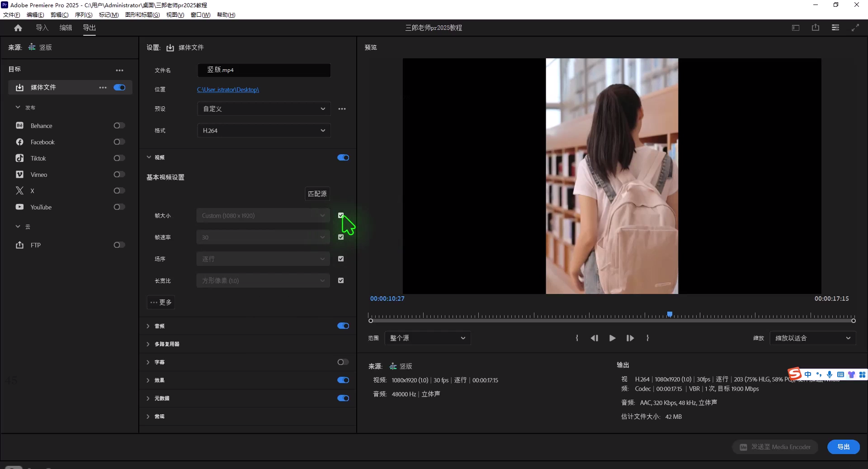The width and height of the screenshot is (868, 469).
Task: Open the media file row's three-dot menu
Action: click(x=103, y=88)
